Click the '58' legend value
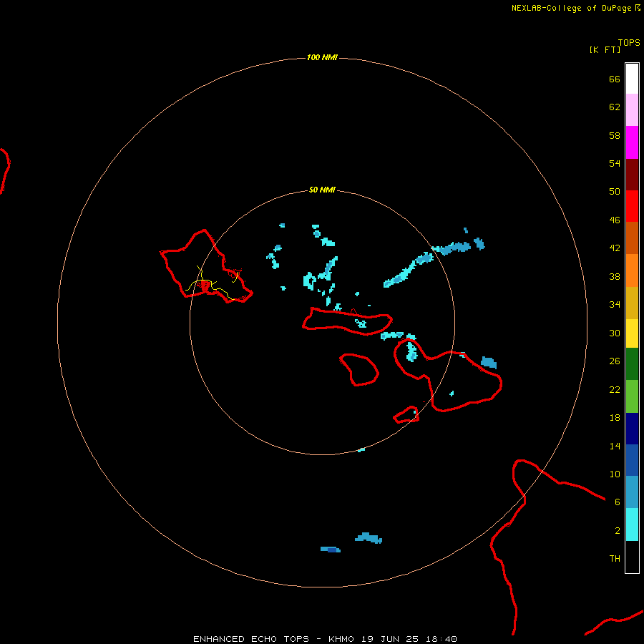Image resolution: width=644 pixels, height=644 pixels. point(615,135)
